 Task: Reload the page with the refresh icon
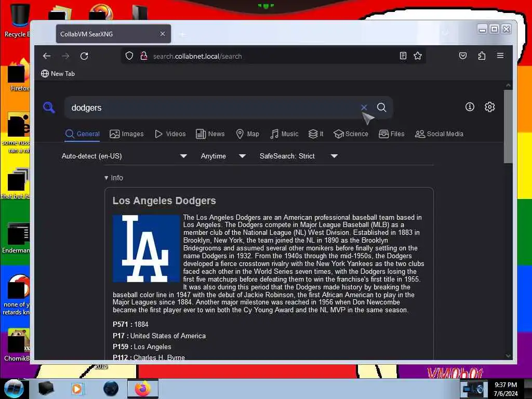point(84,56)
